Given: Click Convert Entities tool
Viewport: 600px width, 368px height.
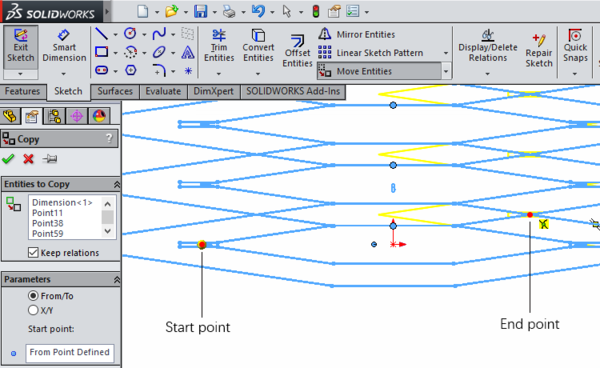Looking at the screenshot, I should 258,45.
